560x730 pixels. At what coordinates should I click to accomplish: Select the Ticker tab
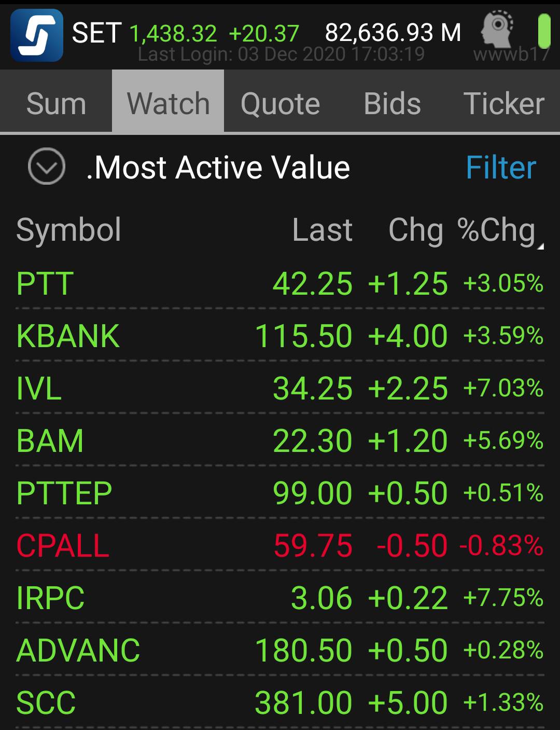[x=503, y=103]
